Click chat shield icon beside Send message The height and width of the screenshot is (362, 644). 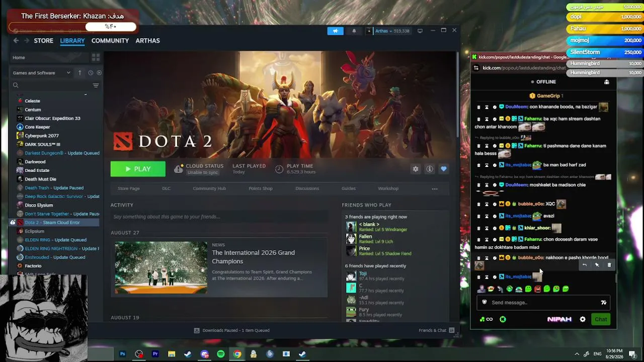pos(485,303)
